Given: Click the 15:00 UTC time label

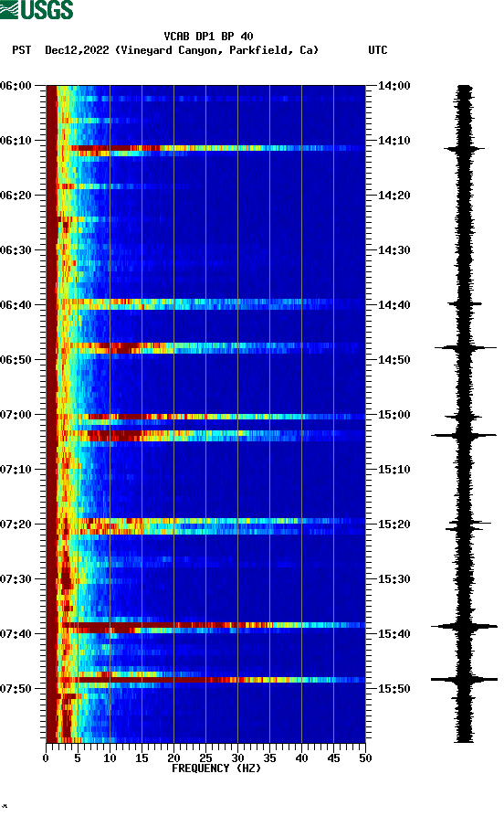Looking at the screenshot, I should (x=394, y=415).
